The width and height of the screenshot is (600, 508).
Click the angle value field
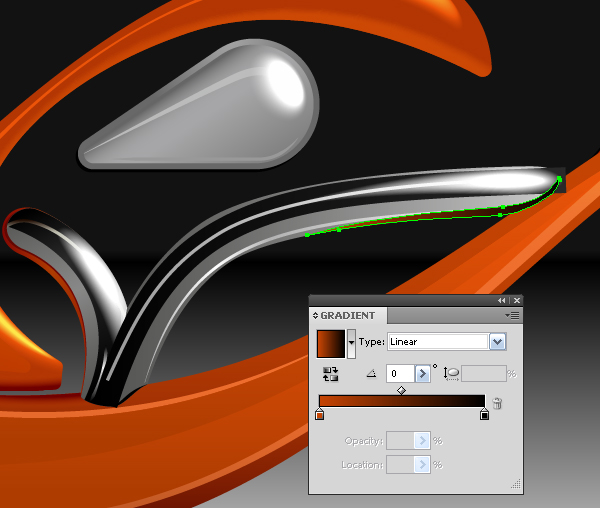pos(400,373)
